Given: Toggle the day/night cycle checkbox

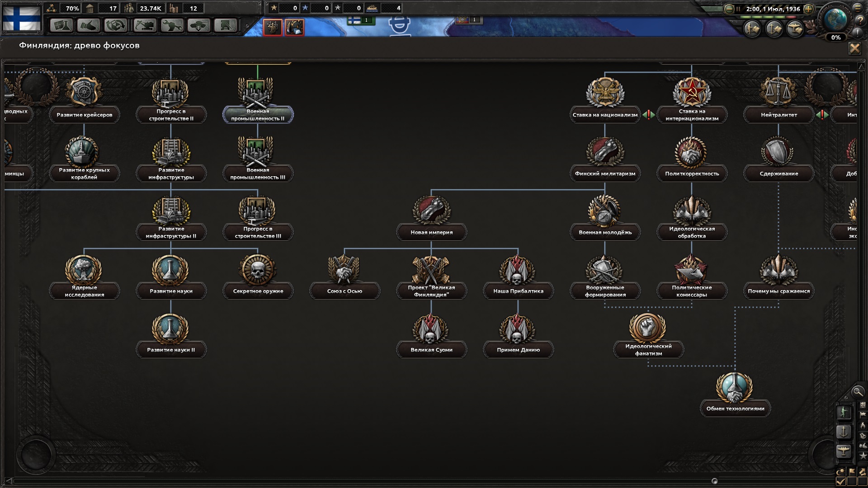Looking at the screenshot, I should pyautogui.click(x=841, y=481).
